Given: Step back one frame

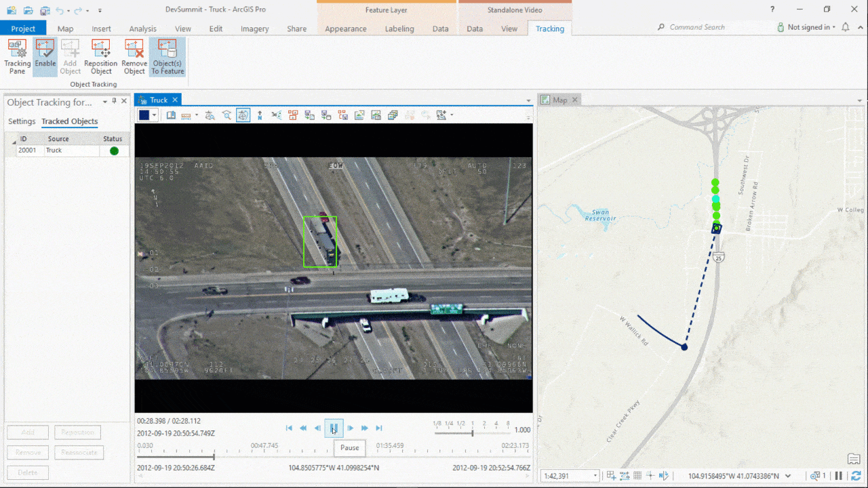Looking at the screenshot, I should 317,428.
